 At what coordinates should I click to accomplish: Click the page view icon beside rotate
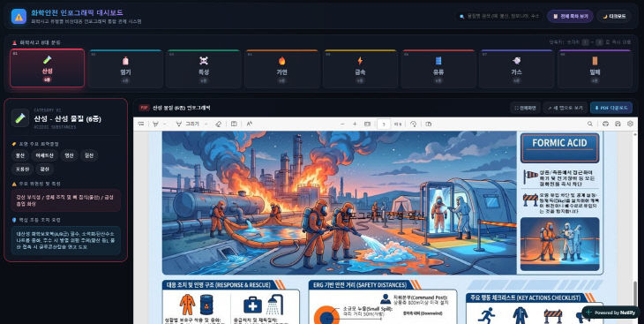click(x=429, y=124)
